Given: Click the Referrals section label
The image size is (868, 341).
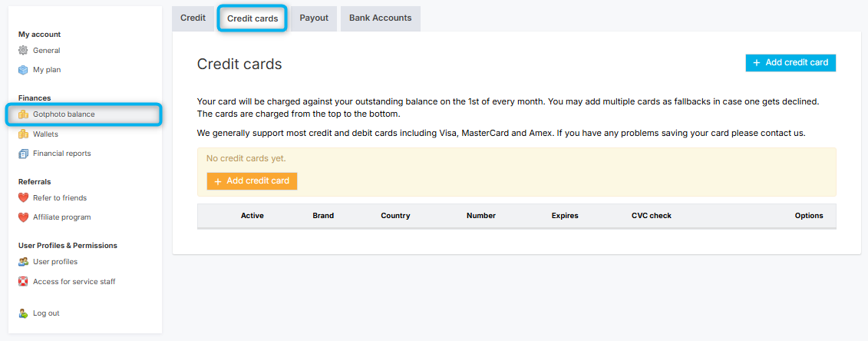Looking at the screenshot, I should pos(35,181).
